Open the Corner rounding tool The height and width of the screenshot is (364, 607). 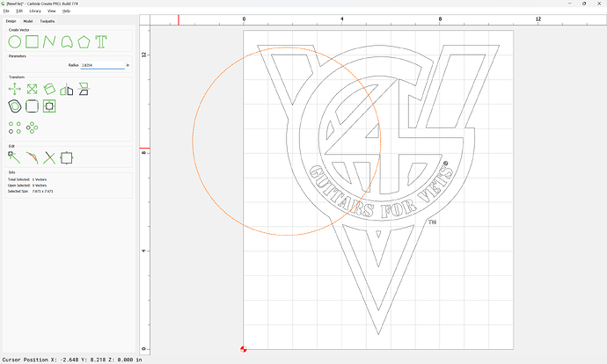[32, 106]
